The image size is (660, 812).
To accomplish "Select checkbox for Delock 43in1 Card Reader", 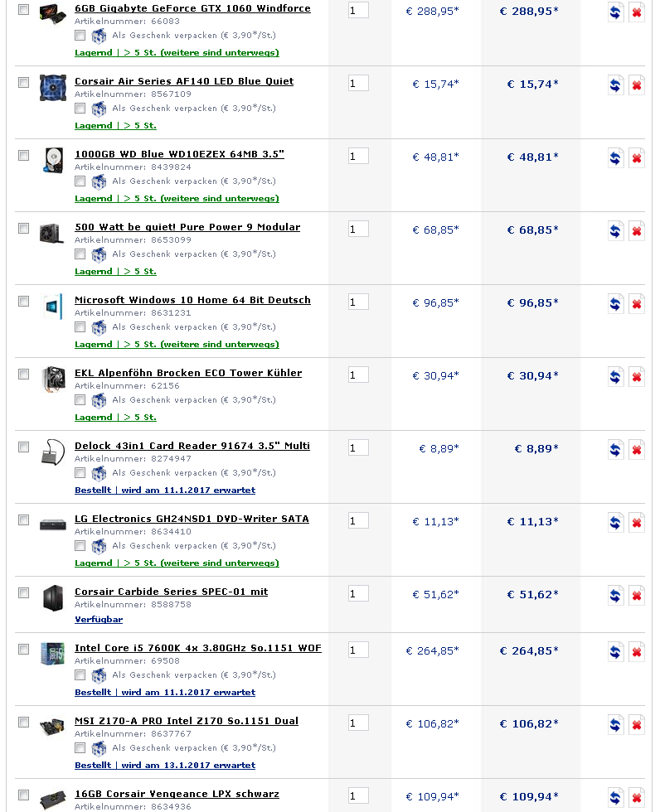I will [x=23, y=447].
